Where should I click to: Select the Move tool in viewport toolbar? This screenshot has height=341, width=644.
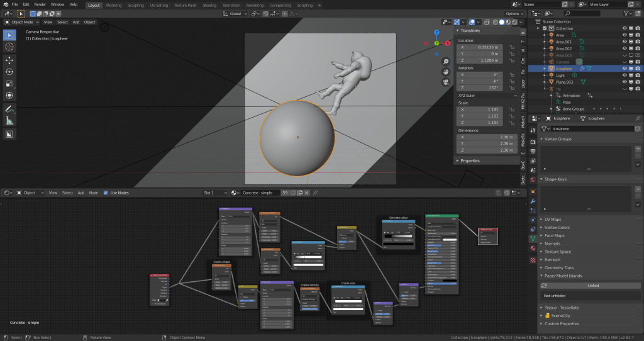pos(10,60)
